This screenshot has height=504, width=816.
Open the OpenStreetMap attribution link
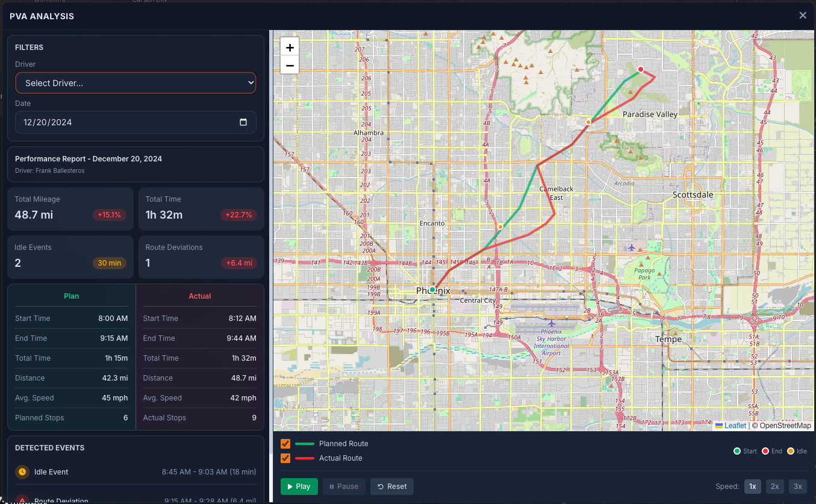tap(785, 426)
